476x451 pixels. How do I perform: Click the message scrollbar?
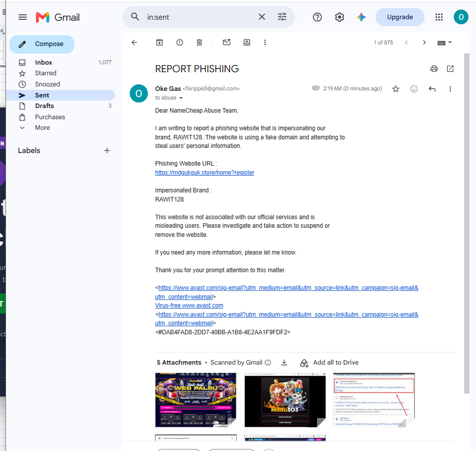pos(466,224)
